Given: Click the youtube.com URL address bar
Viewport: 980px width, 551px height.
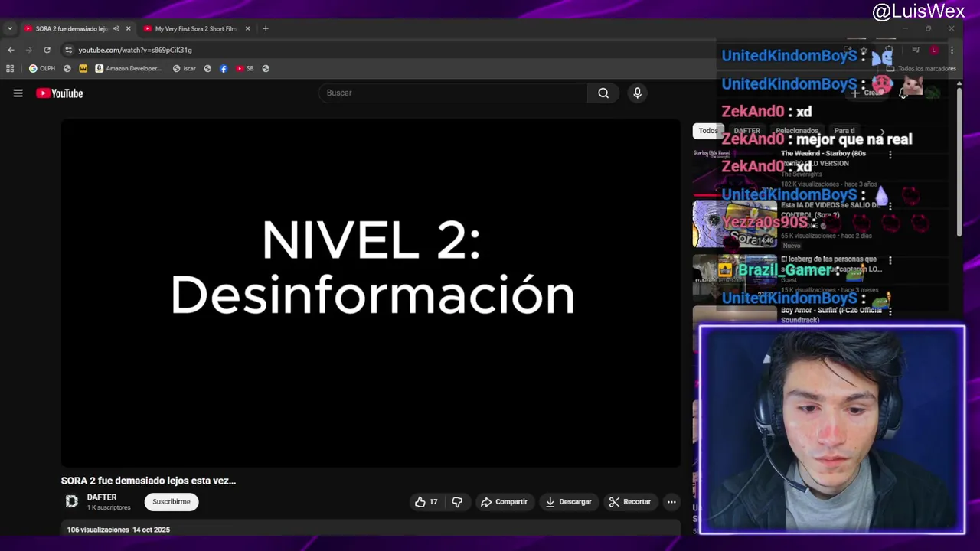Looking at the screenshot, I should click(x=135, y=50).
